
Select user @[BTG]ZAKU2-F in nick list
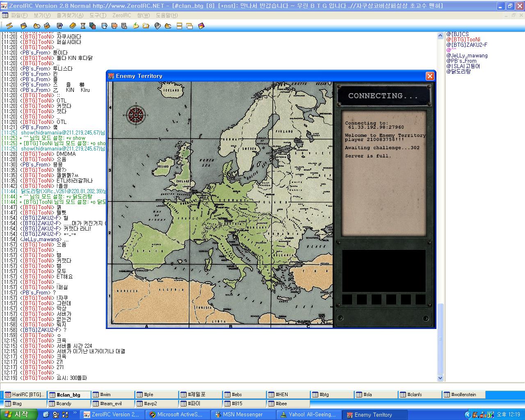[x=466, y=45]
